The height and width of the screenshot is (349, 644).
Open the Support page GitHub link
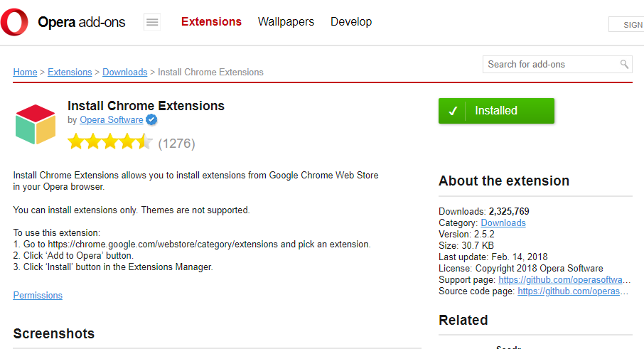[x=564, y=280]
